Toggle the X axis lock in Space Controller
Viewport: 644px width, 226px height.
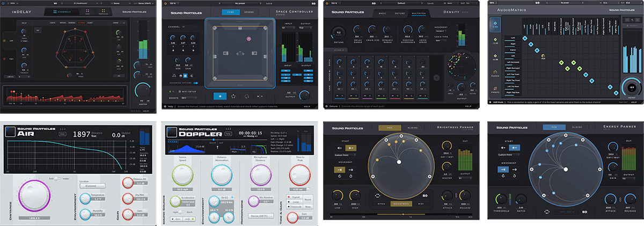(173, 50)
